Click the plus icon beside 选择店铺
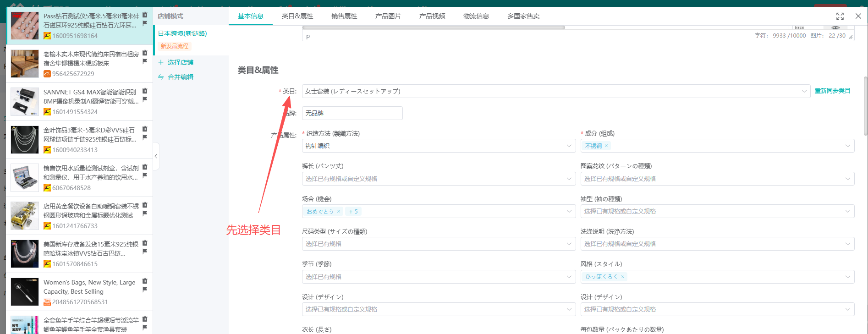 pyautogui.click(x=161, y=62)
